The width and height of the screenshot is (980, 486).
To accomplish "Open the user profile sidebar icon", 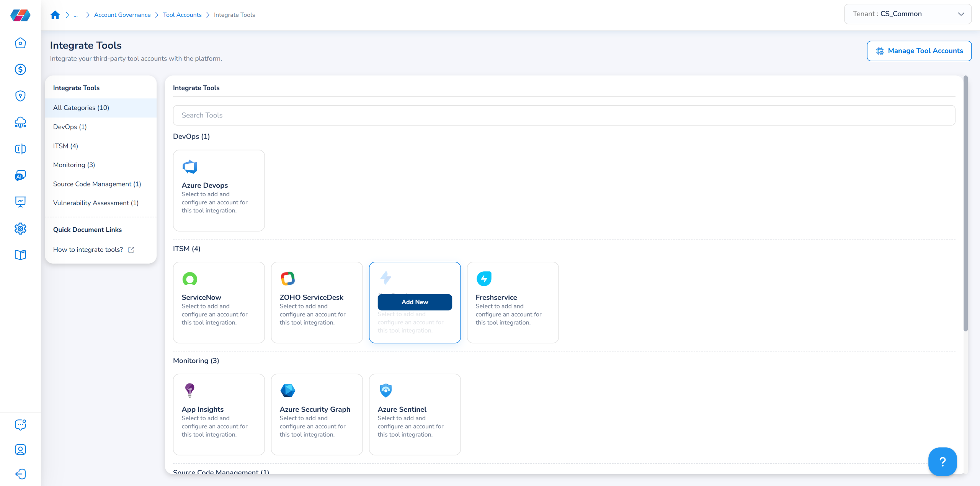I will (20, 449).
